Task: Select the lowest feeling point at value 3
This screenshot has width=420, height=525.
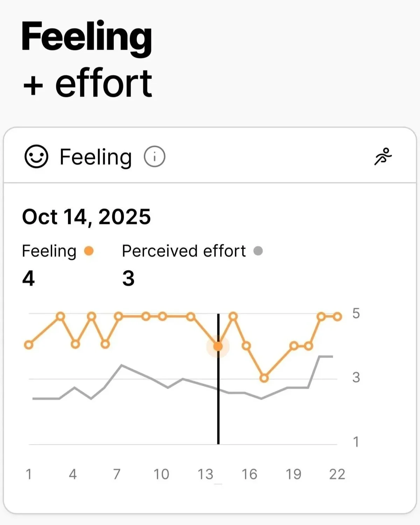Action: 264,378
